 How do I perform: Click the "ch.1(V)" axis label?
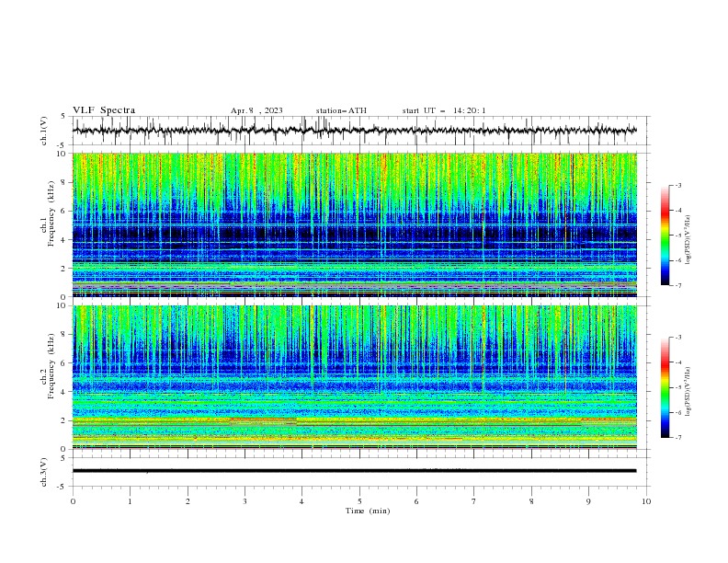[x=44, y=131]
